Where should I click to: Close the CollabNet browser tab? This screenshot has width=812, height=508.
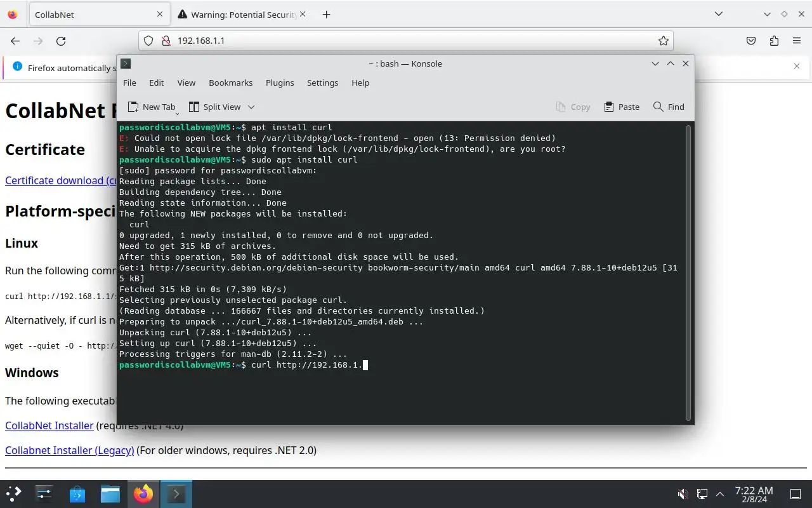[x=160, y=14]
